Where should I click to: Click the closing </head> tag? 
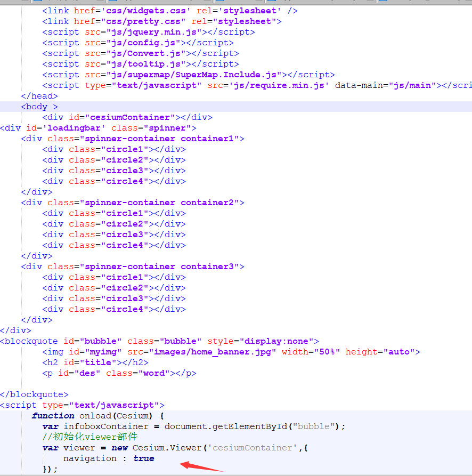[39, 96]
